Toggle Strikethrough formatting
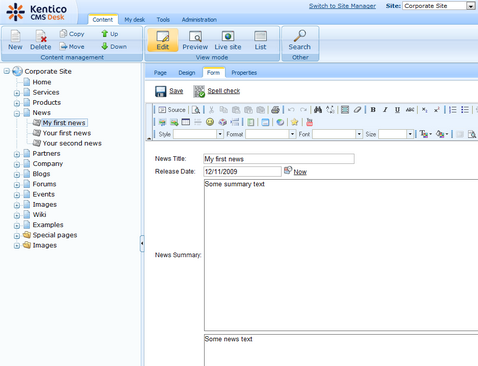The height and width of the screenshot is (366, 478). point(410,110)
